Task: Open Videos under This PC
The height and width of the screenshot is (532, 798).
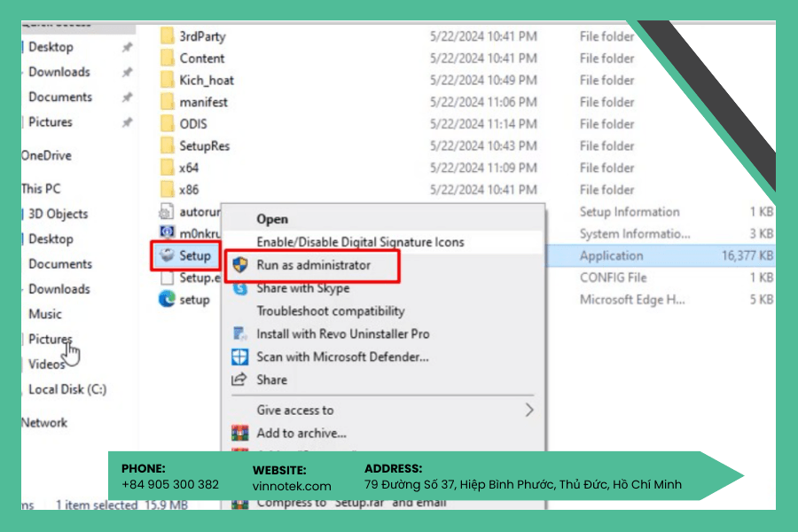Action: pos(46,364)
